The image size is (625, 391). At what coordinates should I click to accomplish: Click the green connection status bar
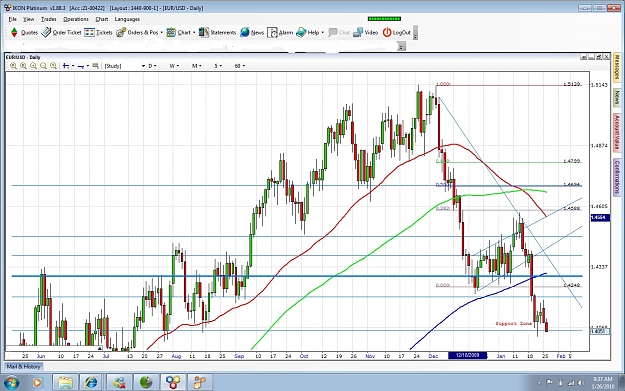point(384,19)
